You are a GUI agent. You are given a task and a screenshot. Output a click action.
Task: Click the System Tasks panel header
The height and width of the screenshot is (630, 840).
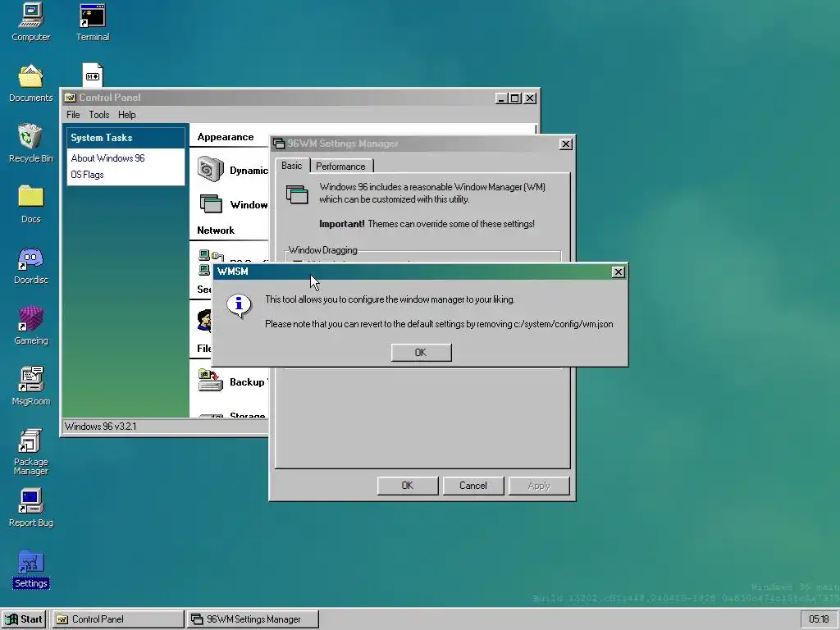coord(126,138)
